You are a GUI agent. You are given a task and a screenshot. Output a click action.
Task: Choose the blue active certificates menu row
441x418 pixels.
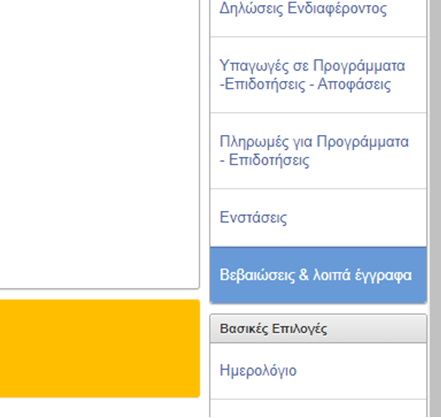pos(318,275)
